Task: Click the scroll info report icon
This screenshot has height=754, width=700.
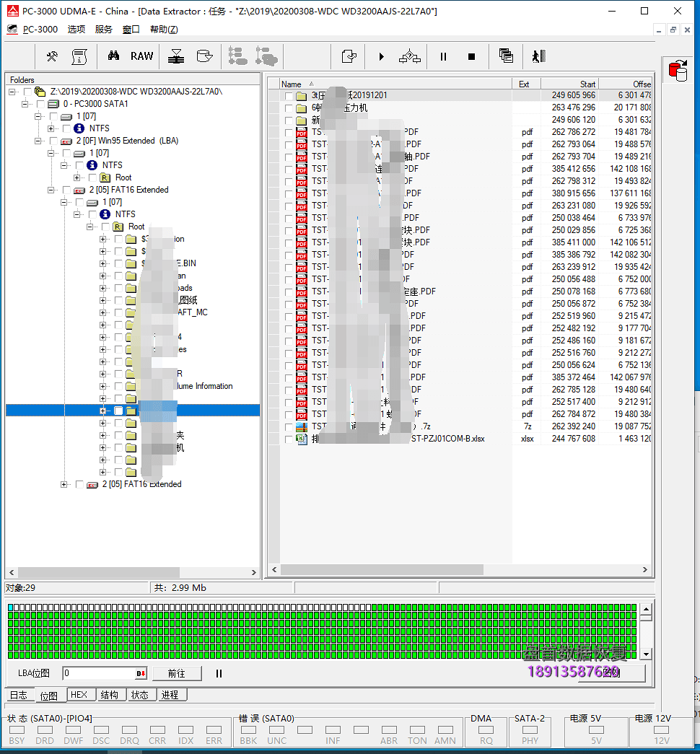Action: [x=79, y=56]
